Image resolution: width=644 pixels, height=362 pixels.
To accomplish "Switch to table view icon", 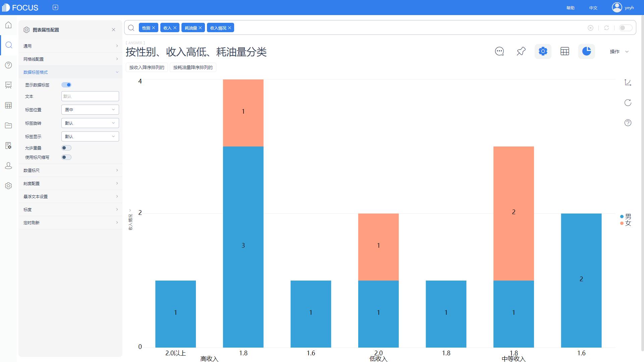I will [565, 51].
